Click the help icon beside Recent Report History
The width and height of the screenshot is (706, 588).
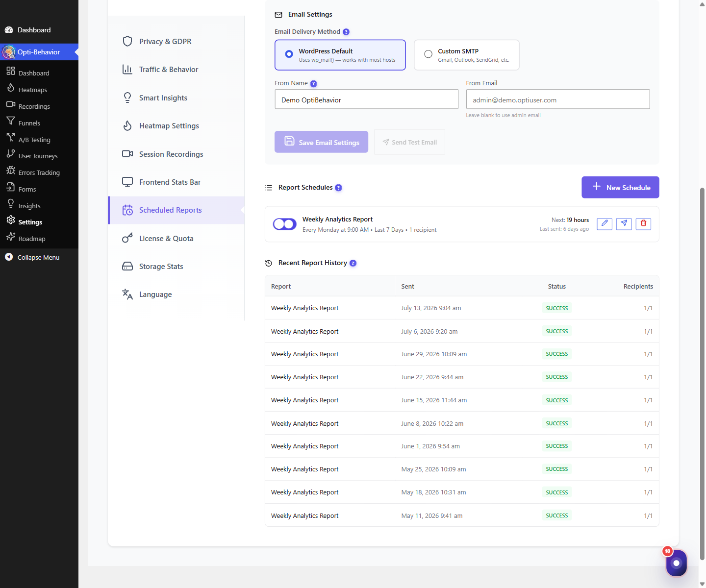[353, 263]
